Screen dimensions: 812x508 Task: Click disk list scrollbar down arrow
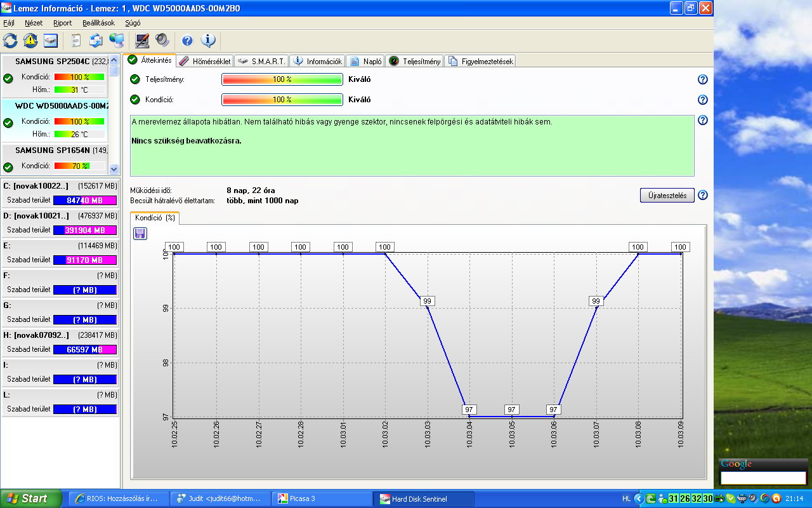[x=114, y=170]
